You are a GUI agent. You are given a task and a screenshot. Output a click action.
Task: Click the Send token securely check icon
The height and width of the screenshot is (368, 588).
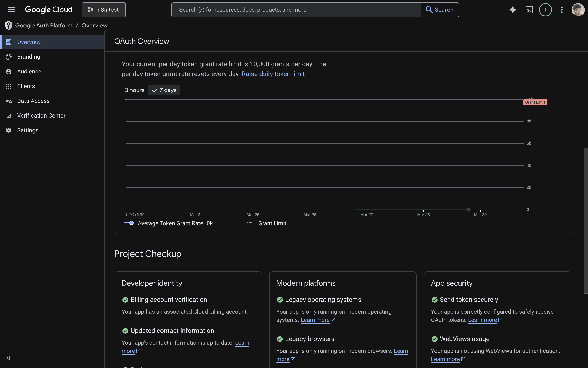pyautogui.click(x=435, y=300)
